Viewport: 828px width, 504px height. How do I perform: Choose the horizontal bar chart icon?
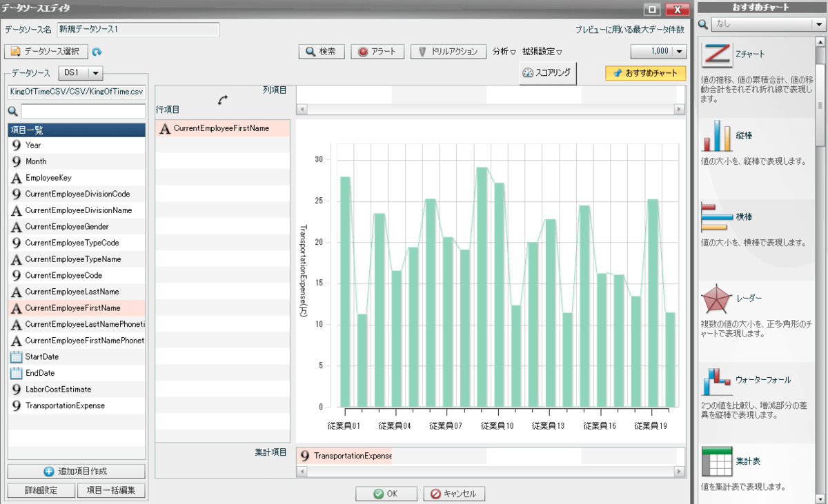pos(716,216)
